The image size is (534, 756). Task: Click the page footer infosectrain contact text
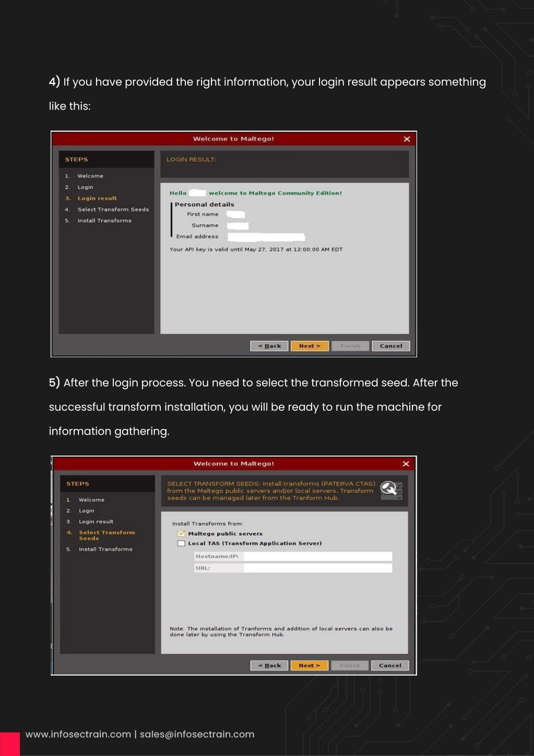point(140,734)
